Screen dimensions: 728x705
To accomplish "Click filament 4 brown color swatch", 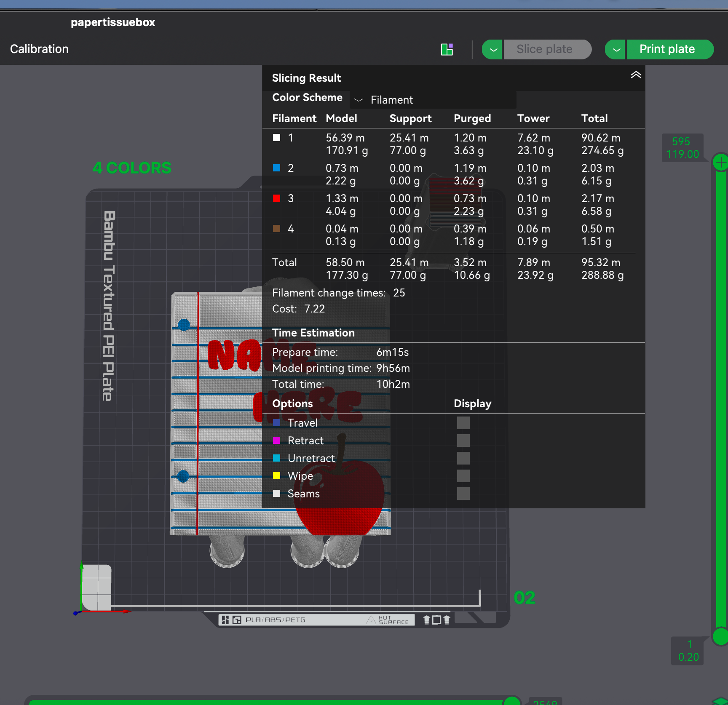I will point(276,229).
